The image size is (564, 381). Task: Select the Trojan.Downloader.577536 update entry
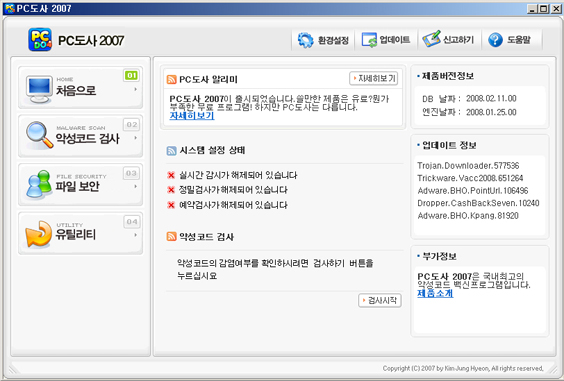click(468, 166)
